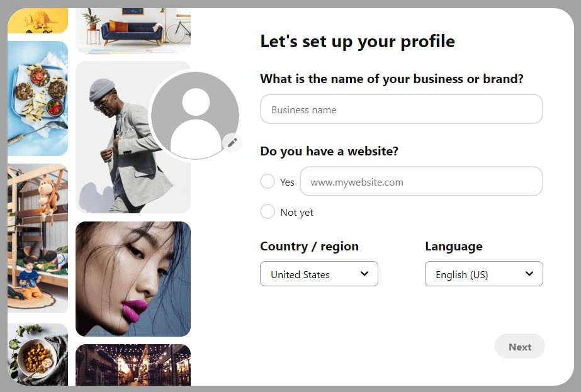Screen dimensions: 581x392
Task: Open the United States country dropdown
Action: pyautogui.click(x=319, y=274)
